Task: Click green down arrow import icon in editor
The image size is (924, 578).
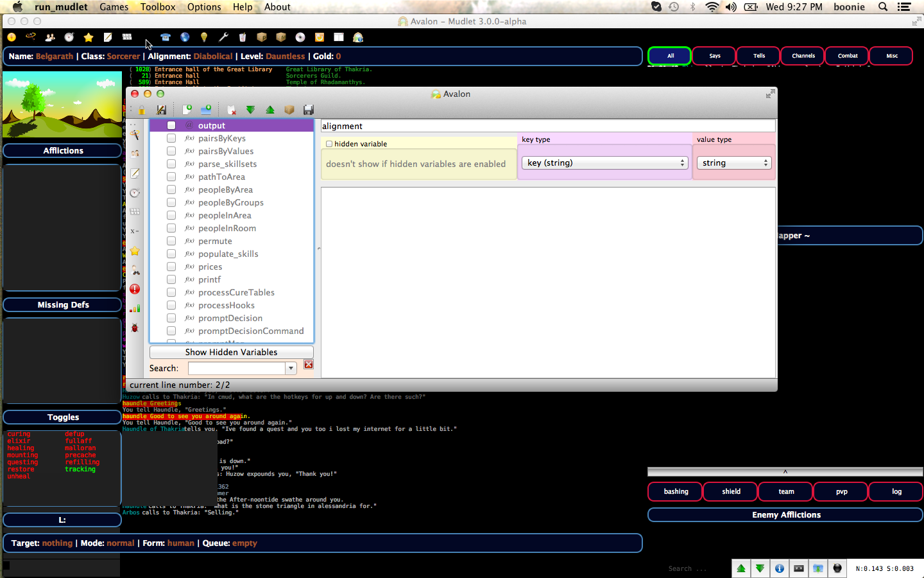Action: coord(251,110)
